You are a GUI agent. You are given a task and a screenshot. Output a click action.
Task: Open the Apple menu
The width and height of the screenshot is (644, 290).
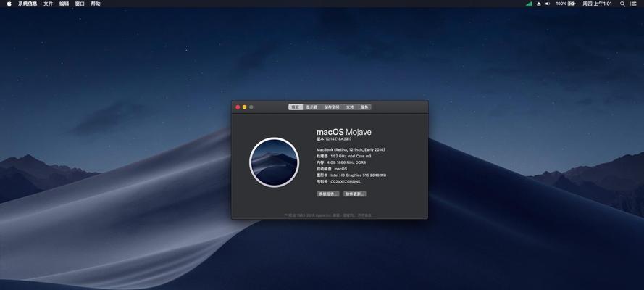[9, 4]
